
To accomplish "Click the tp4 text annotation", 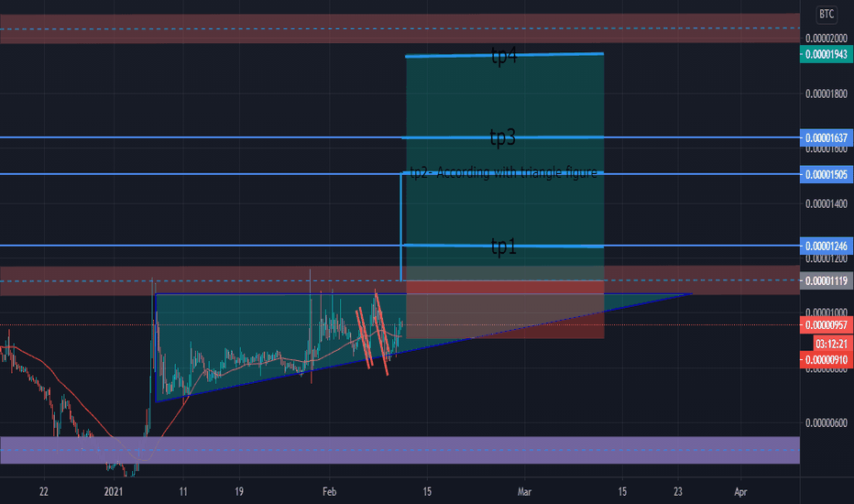I will pos(504,55).
